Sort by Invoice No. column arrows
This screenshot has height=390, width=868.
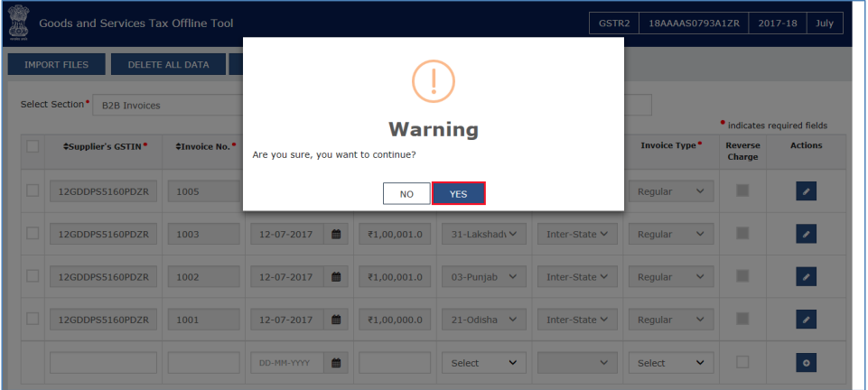pos(178,146)
